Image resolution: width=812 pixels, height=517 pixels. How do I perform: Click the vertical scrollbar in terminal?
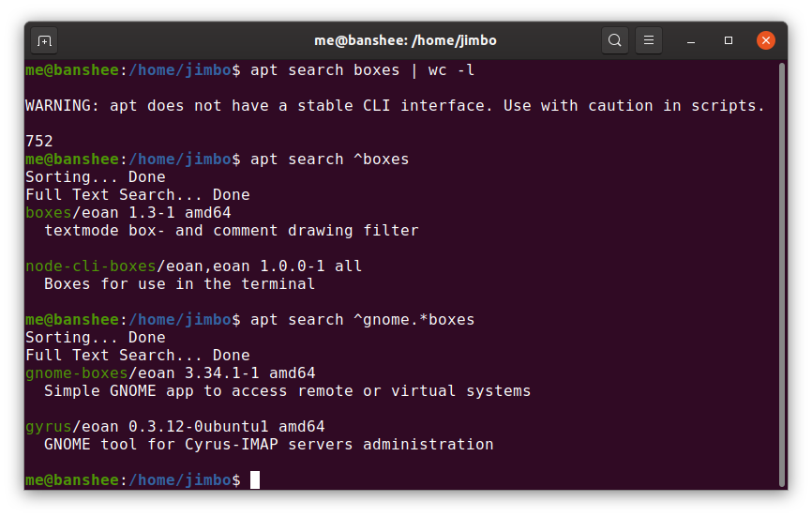click(783, 275)
